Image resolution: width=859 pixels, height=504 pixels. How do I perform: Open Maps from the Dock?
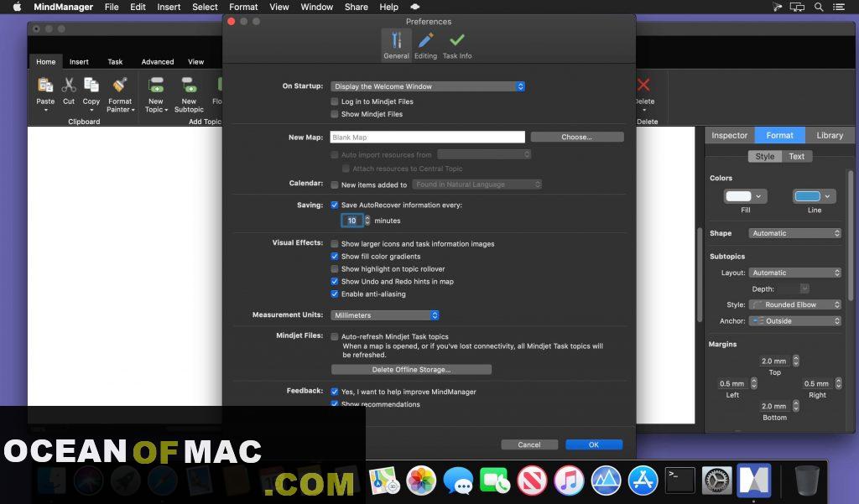(384, 481)
